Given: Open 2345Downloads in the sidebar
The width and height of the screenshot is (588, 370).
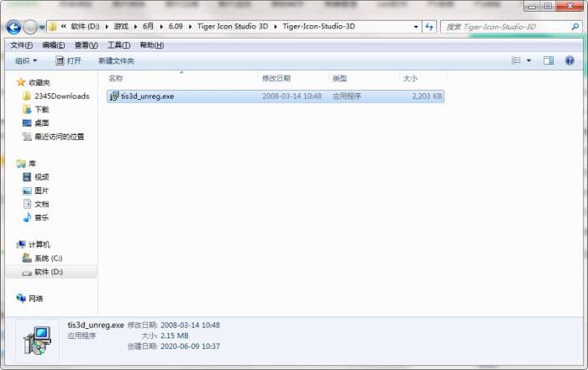Looking at the screenshot, I should (x=62, y=96).
